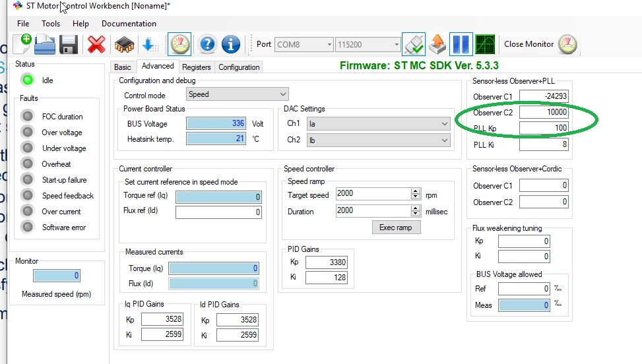Click the PLL Ki value field

click(544, 144)
